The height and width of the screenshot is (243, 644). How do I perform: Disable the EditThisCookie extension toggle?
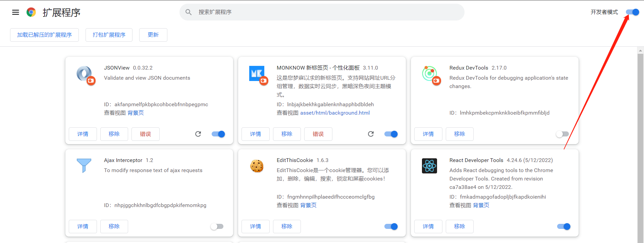tap(391, 227)
